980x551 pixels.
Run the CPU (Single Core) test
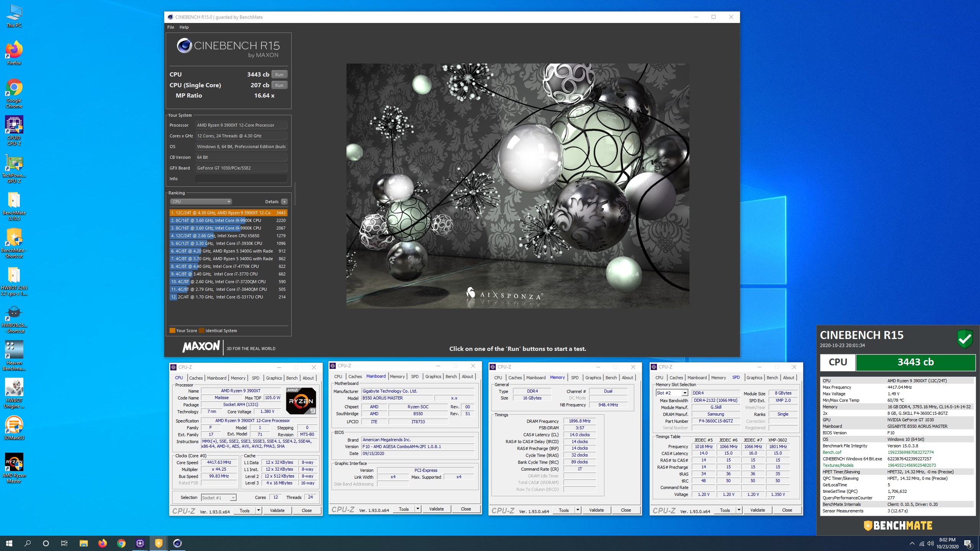point(279,85)
